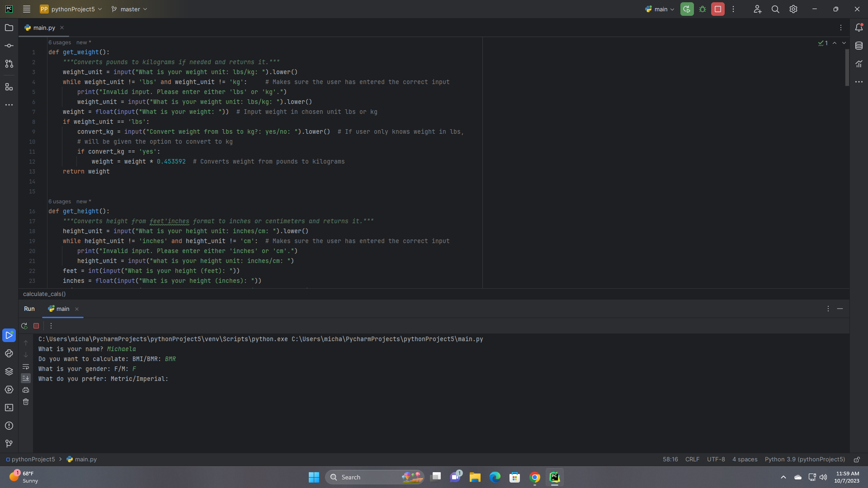The image size is (868, 488).
Task: Open the Problems tool window
Action: point(9,426)
